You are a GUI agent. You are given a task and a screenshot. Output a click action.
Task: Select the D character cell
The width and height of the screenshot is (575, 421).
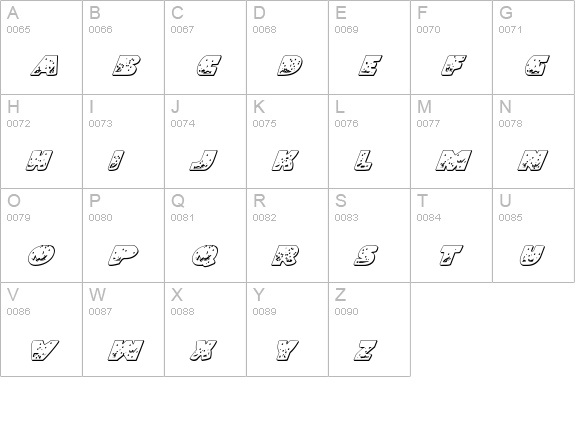[288, 47]
